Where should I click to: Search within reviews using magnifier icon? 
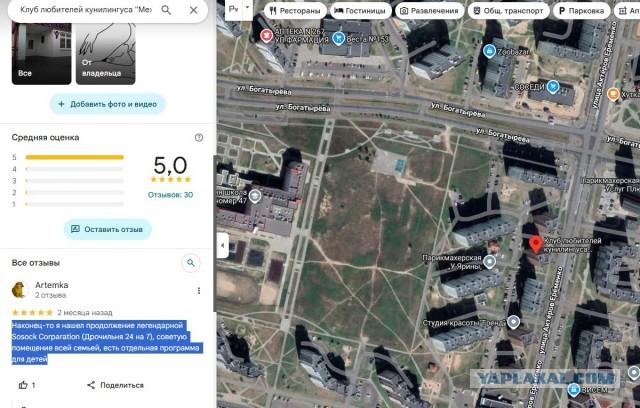191,263
